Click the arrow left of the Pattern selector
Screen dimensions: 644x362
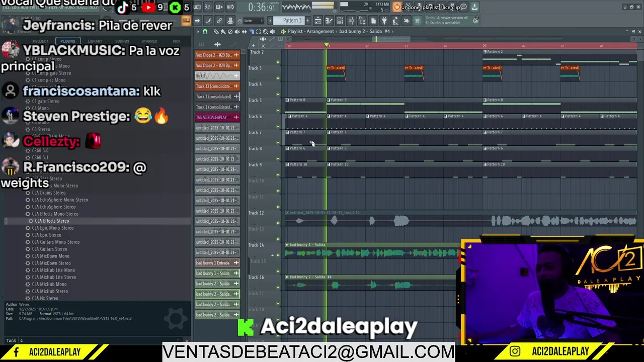pyautogui.click(x=270, y=21)
